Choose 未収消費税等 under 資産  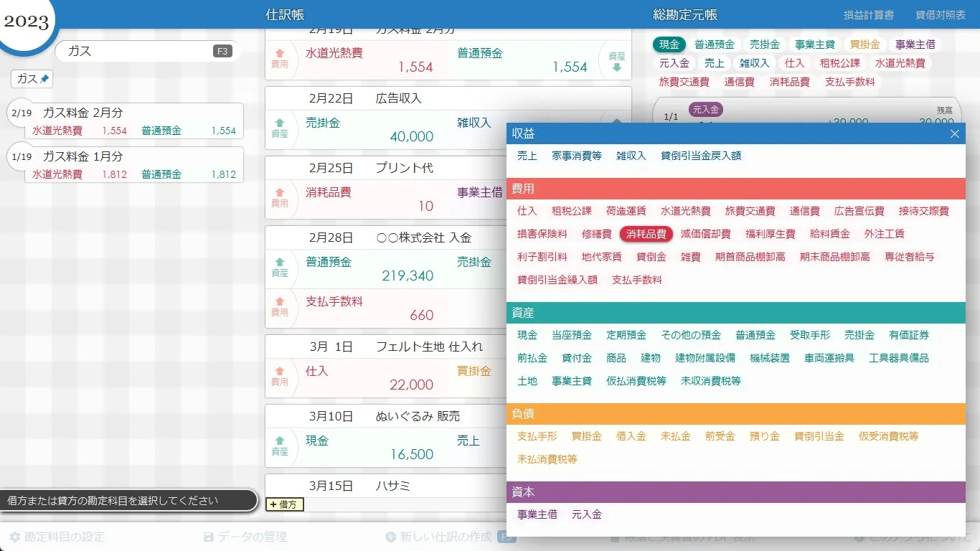tap(711, 381)
